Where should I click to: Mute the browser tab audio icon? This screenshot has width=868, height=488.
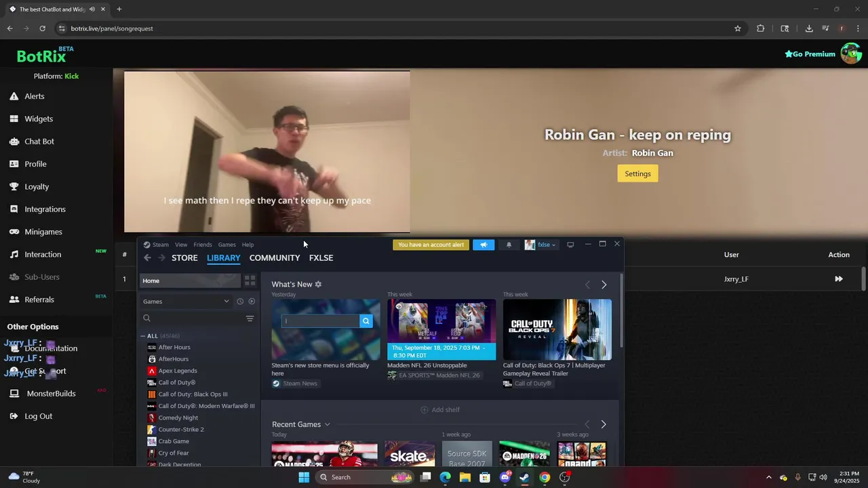(92, 9)
